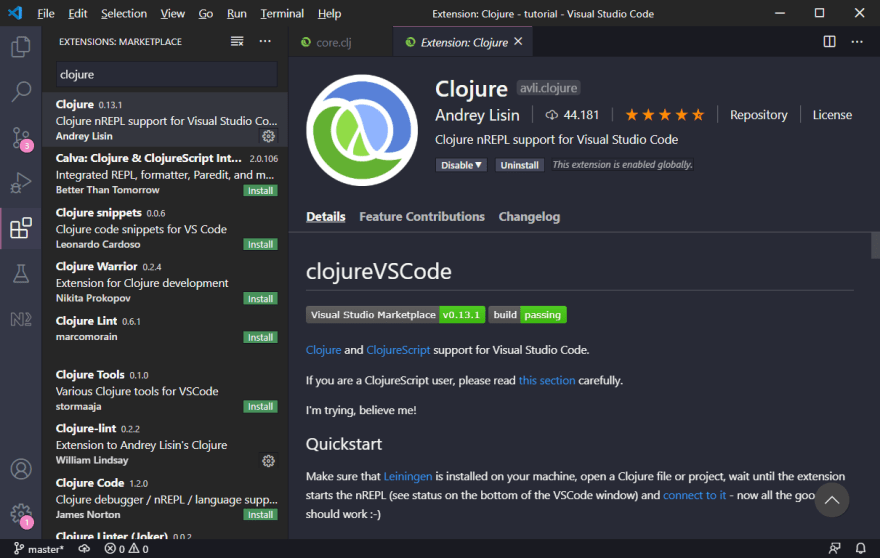The width and height of the screenshot is (880, 558).
Task: Install Clojure Tools extension
Action: point(260,406)
